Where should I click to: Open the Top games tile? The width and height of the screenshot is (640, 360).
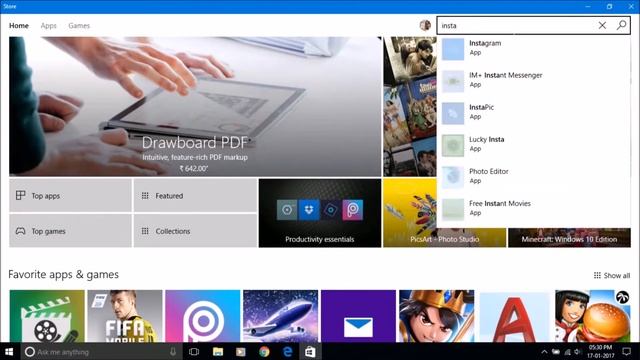click(x=70, y=231)
